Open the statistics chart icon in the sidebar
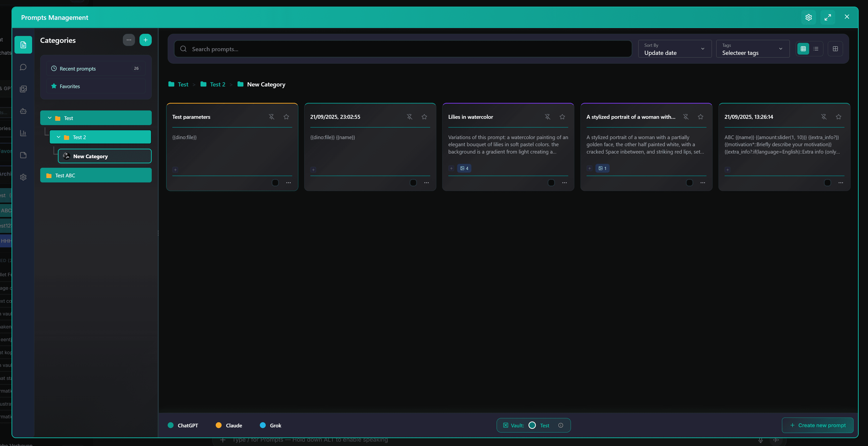The image size is (868, 446). (23, 133)
